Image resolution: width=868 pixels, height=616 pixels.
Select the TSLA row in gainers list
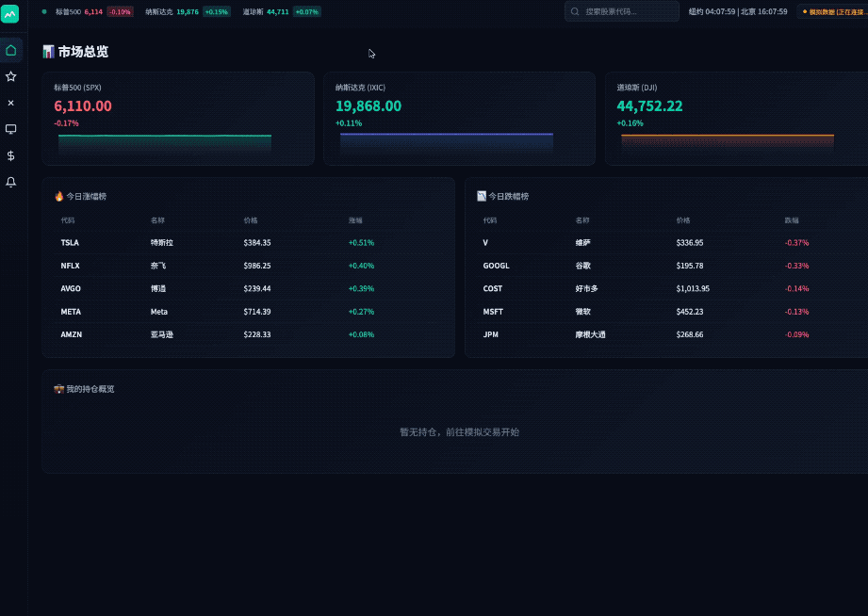click(247, 242)
